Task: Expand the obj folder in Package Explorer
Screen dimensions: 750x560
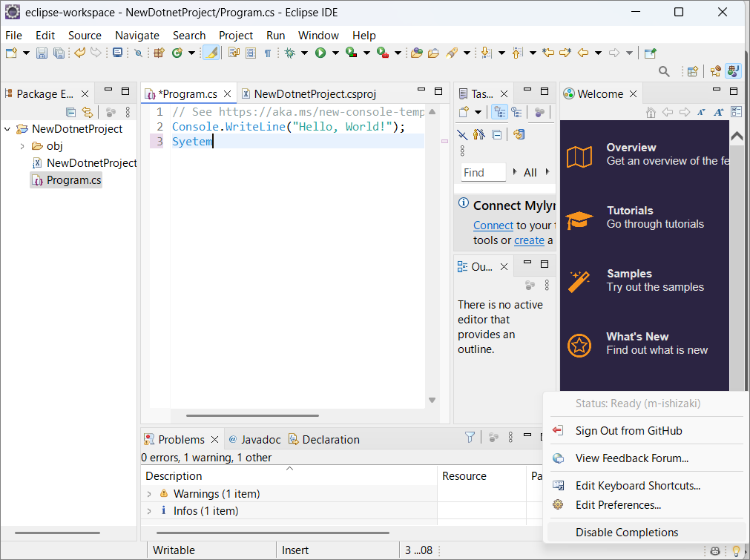Action: (x=22, y=146)
